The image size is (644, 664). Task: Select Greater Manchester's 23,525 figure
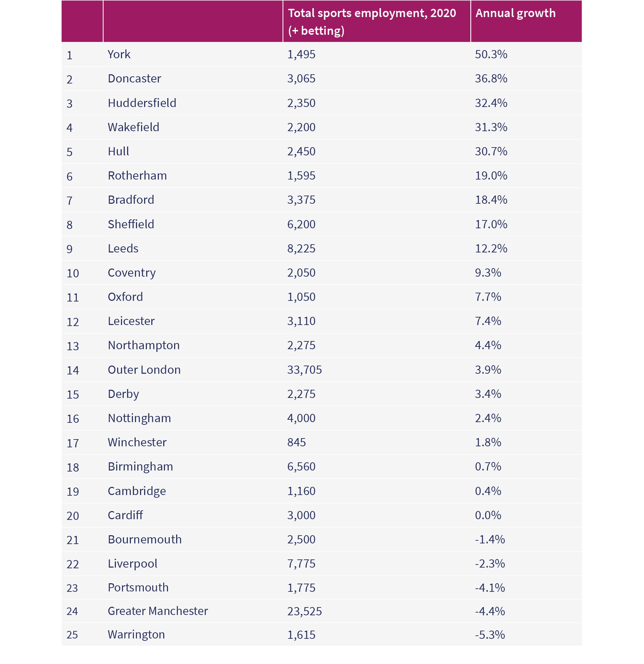tap(304, 611)
